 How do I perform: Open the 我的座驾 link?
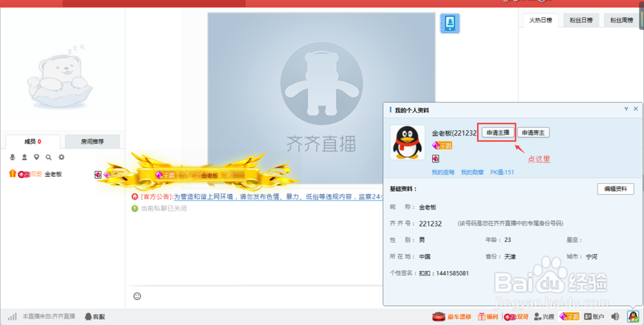pyautogui.click(x=443, y=172)
